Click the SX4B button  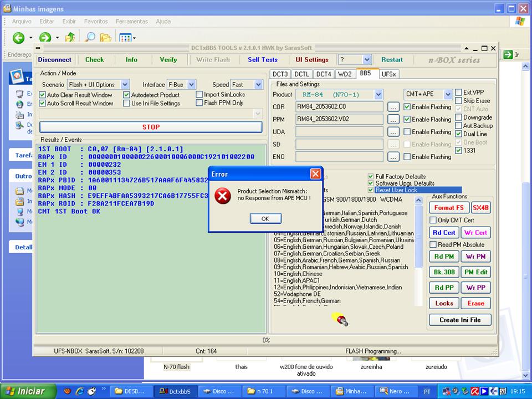[x=481, y=208]
